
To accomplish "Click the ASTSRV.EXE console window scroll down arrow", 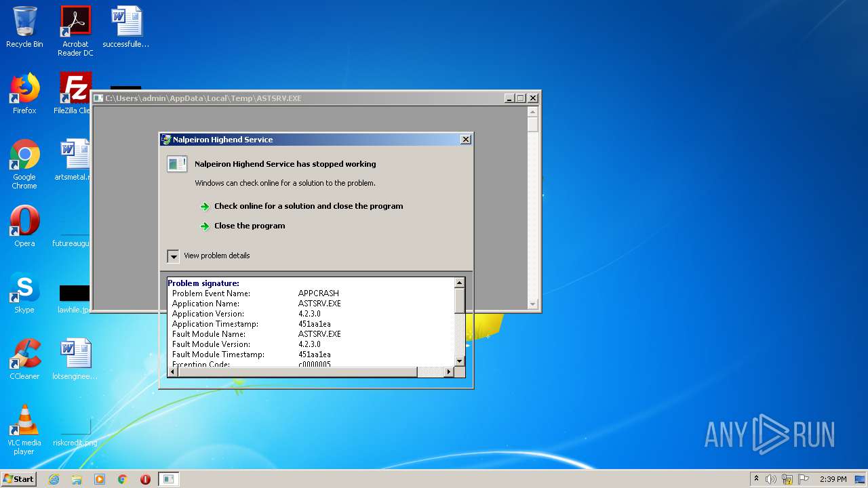I will click(x=533, y=304).
